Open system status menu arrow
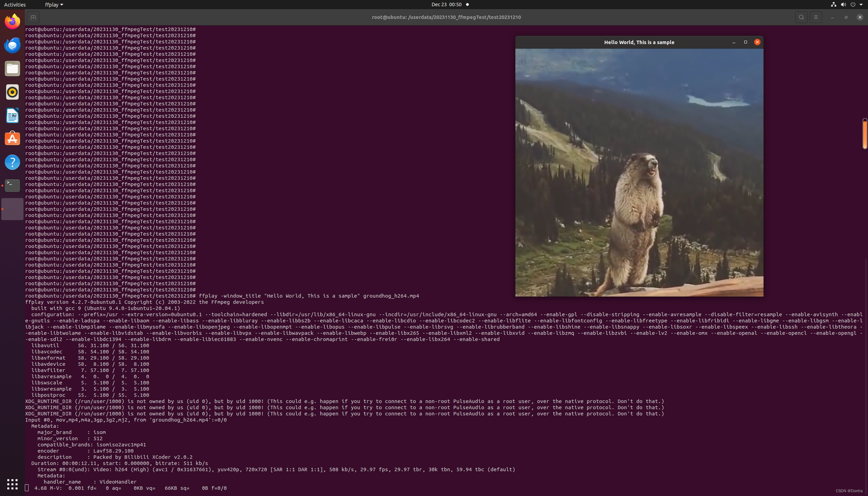Viewport: 868px width, 496px height. click(x=861, y=4)
